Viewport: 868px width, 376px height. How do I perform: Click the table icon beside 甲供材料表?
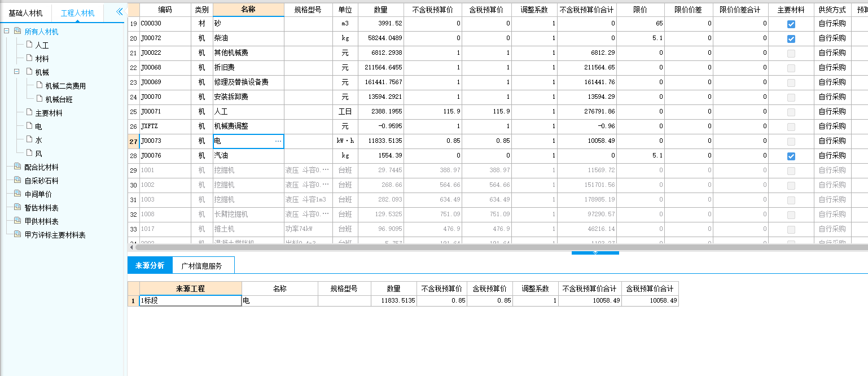click(x=17, y=221)
